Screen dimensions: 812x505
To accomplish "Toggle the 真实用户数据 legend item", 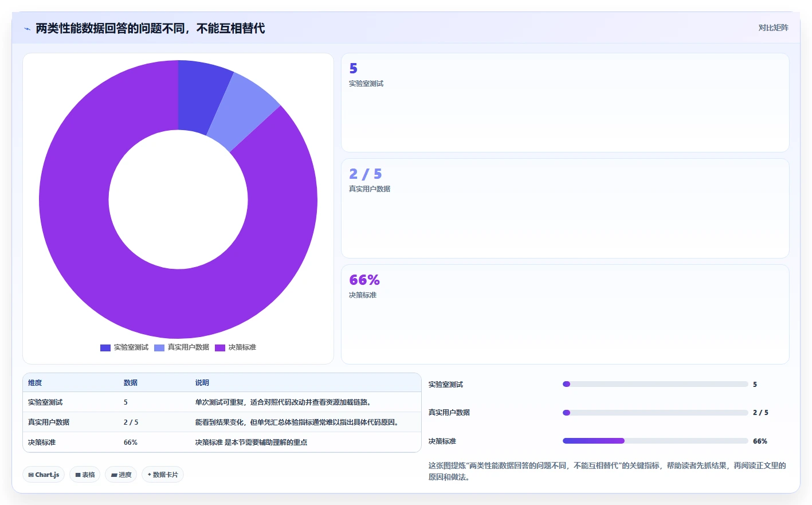I will [x=182, y=347].
